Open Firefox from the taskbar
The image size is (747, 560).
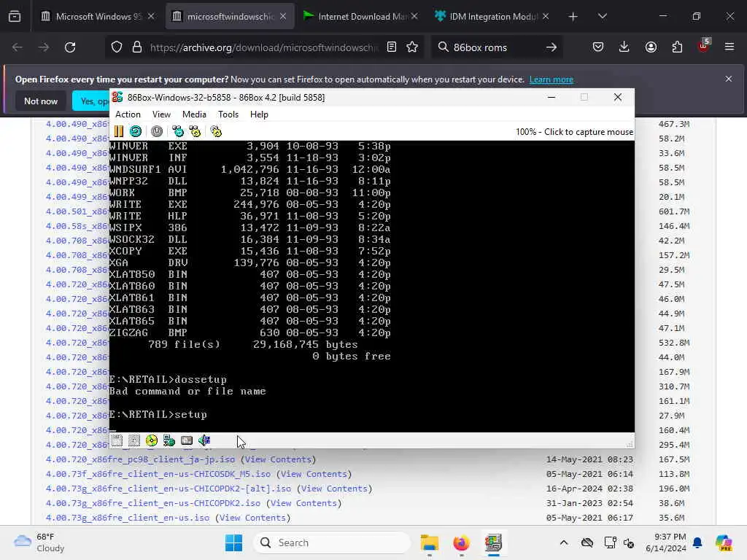click(461, 542)
